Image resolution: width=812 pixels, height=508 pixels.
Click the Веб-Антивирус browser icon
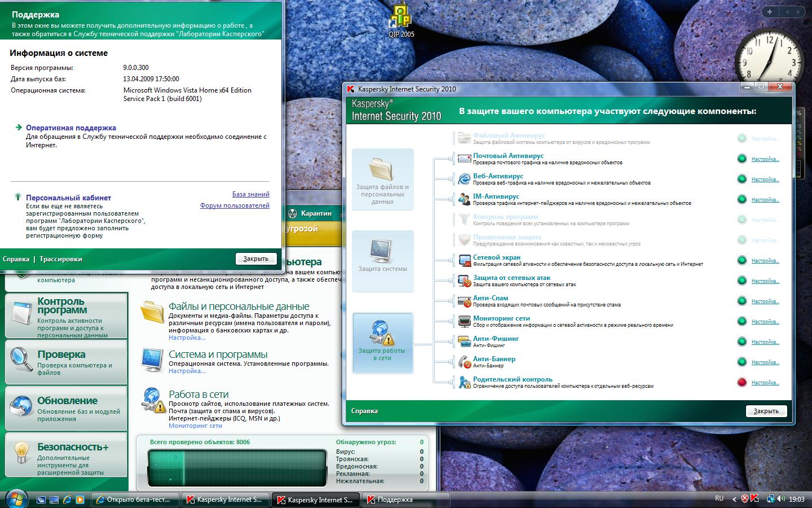(464, 179)
